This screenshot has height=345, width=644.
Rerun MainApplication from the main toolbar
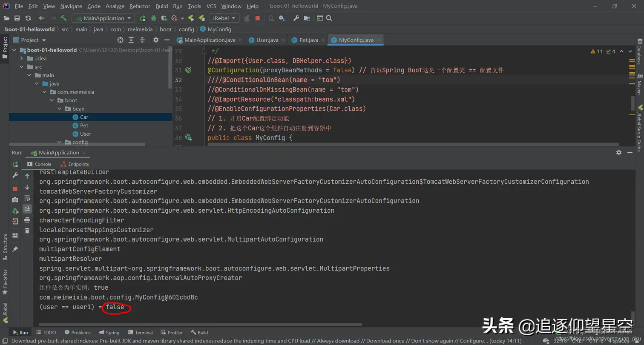pos(143,18)
